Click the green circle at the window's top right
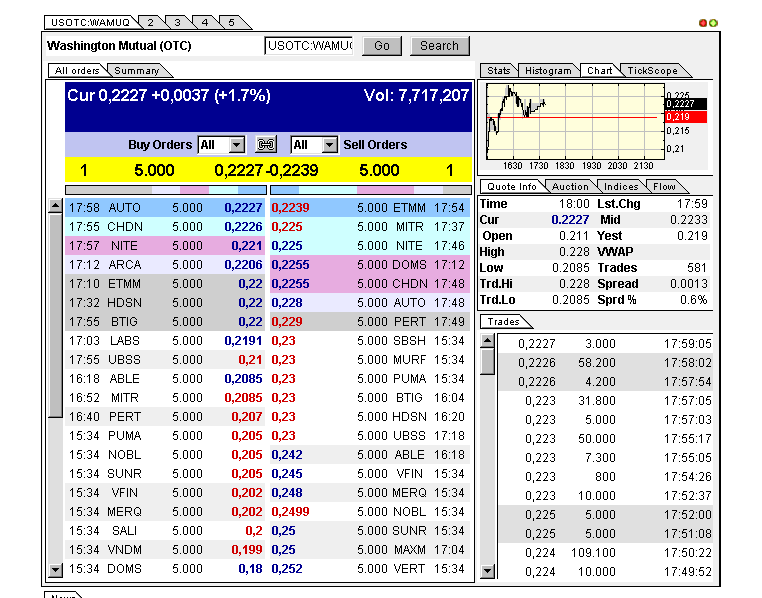The image size is (762, 598). 713,23
